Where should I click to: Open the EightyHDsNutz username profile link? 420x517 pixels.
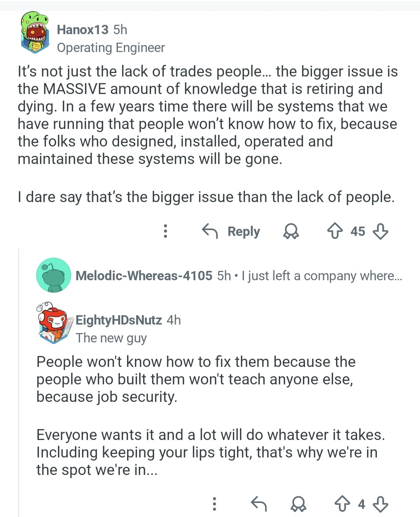tap(119, 320)
